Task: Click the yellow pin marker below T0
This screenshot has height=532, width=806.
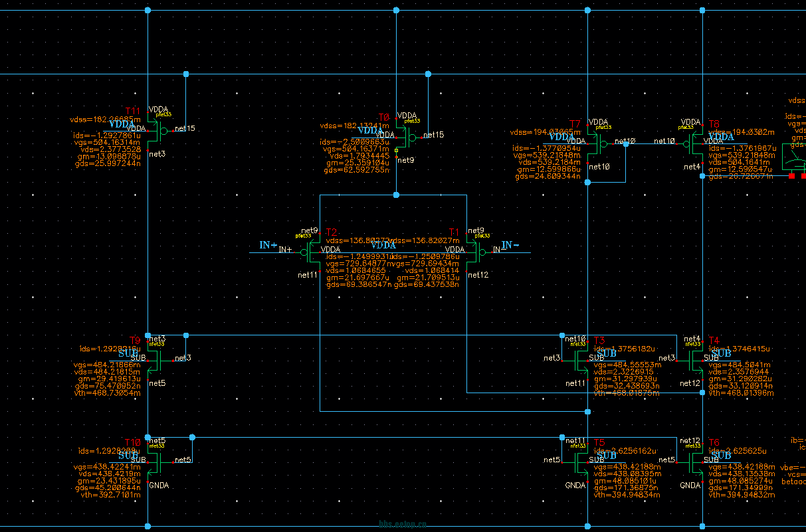Action: point(396,151)
